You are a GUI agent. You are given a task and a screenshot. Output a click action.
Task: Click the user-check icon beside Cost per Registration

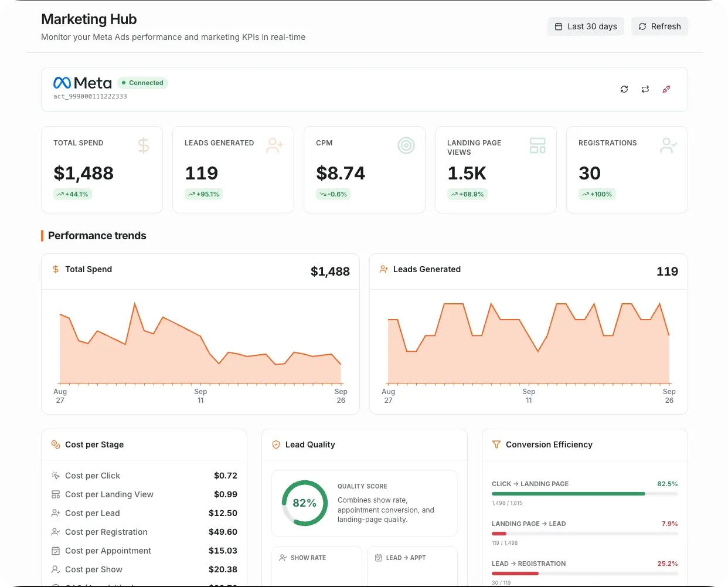click(56, 532)
